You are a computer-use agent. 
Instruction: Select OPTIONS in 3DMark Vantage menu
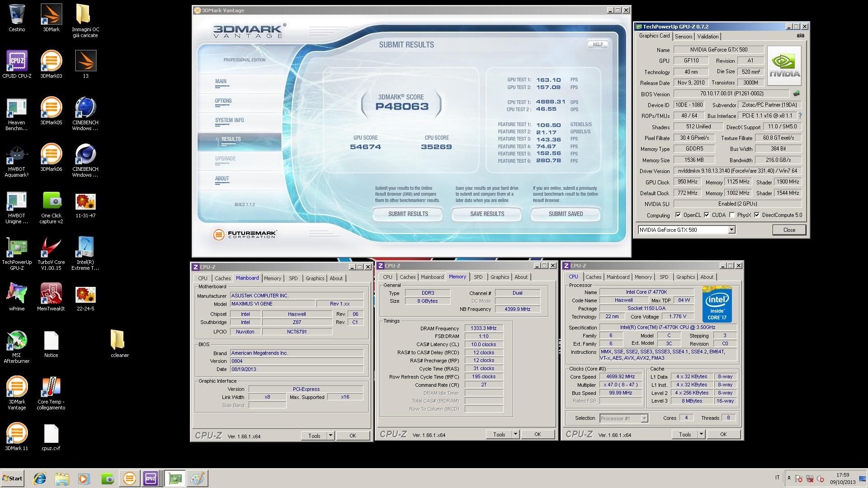223,101
